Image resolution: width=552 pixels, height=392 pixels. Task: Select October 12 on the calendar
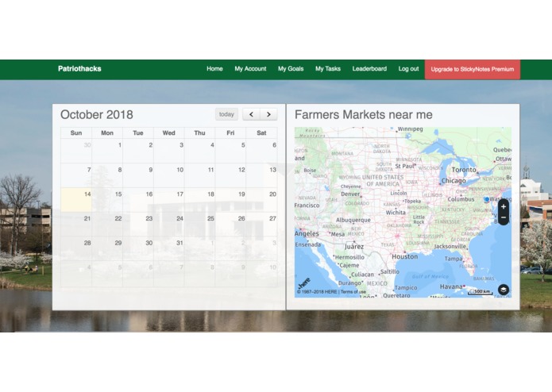230,175
